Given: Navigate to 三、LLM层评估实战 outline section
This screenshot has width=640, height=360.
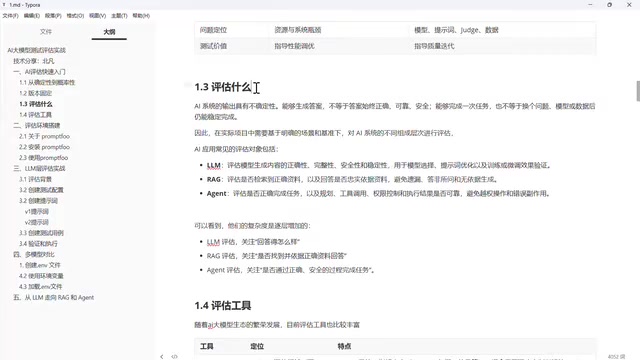Looking at the screenshot, I should 39,168.
